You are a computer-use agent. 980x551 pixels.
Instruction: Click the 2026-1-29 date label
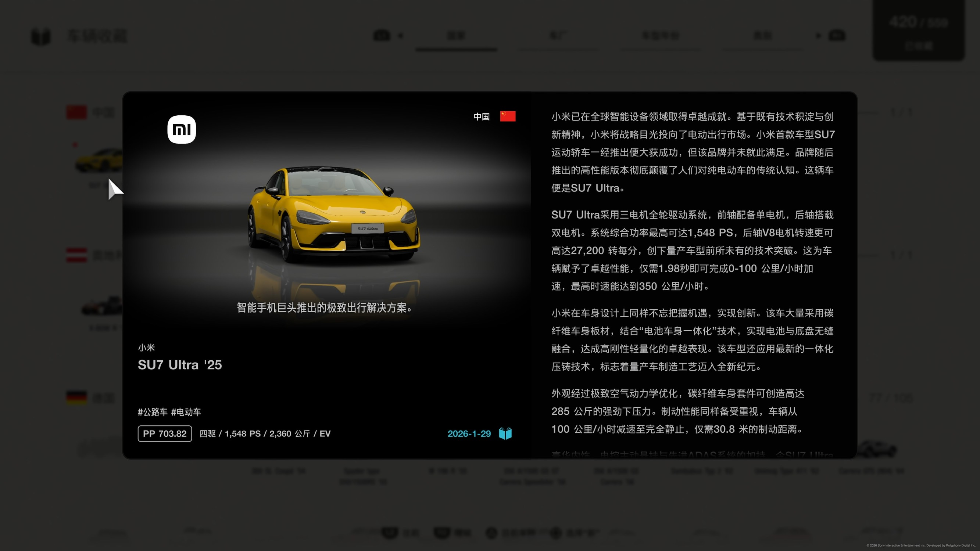(x=469, y=433)
